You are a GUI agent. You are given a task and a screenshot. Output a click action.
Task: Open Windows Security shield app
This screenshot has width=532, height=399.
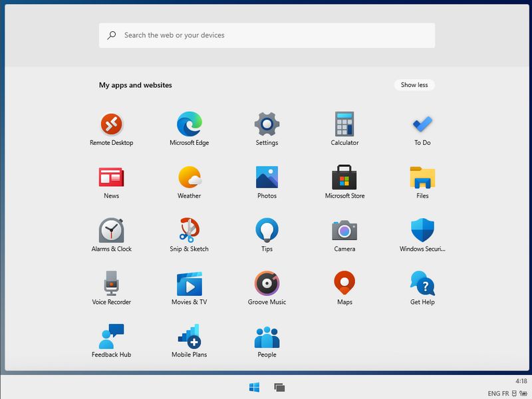point(422,235)
